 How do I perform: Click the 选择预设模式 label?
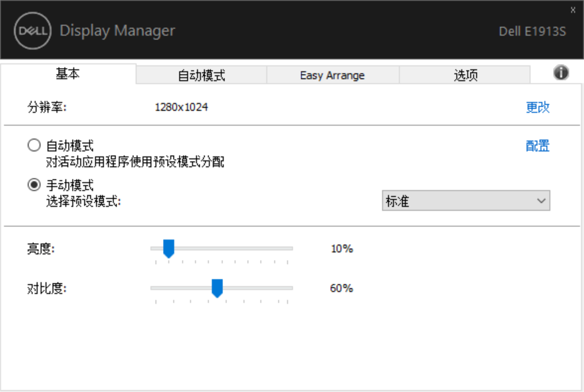pyautogui.click(x=83, y=201)
